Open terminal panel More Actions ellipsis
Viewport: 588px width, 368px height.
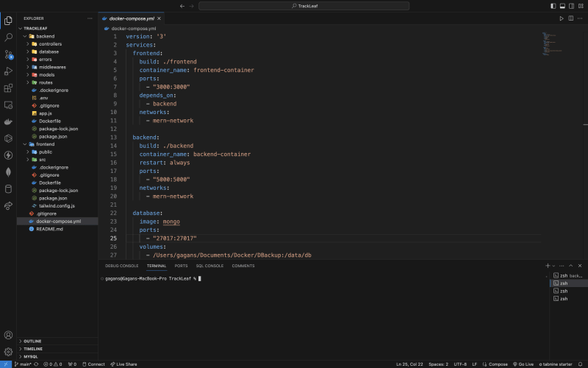point(562,266)
